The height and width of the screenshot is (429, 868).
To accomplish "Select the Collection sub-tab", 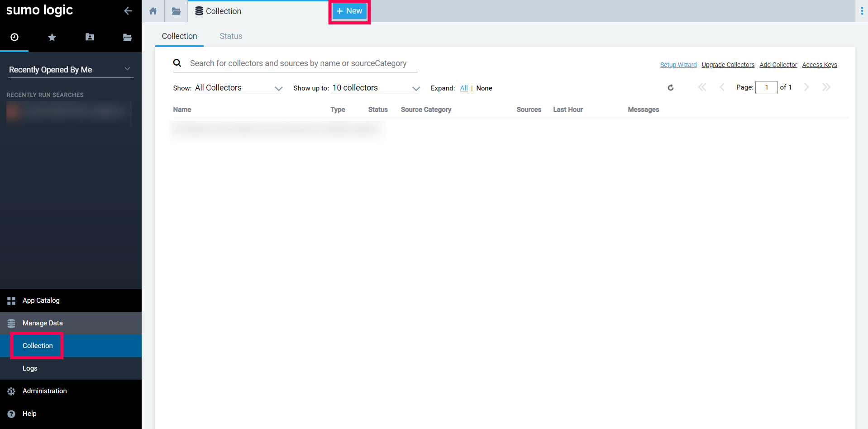I will [179, 36].
